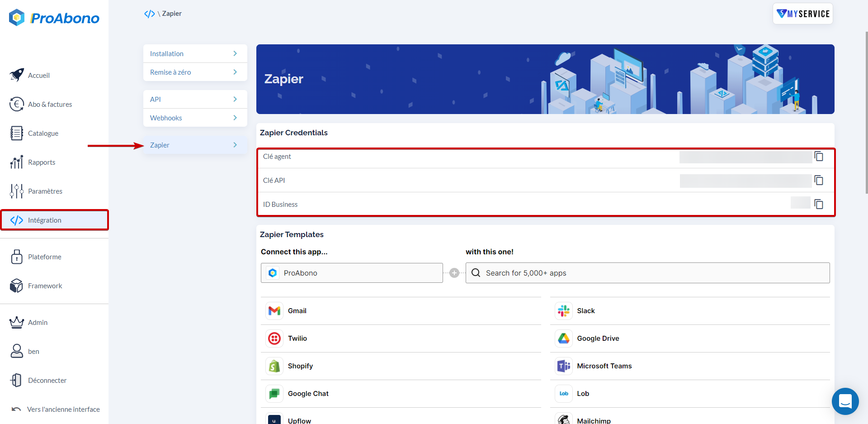This screenshot has width=868, height=424.
Task: Open the Slack template row
Action: pyautogui.click(x=690, y=311)
